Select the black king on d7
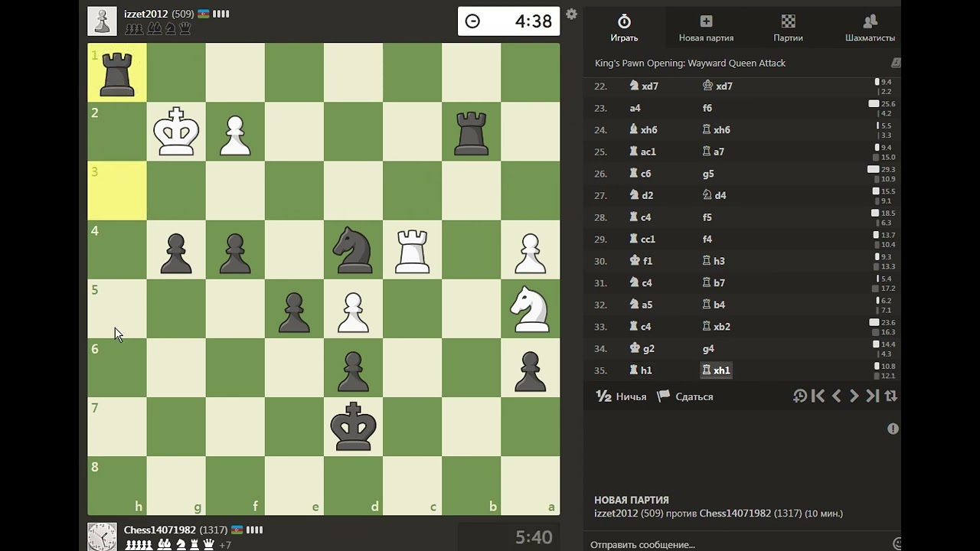This screenshot has height=551, width=980. pyautogui.click(x=353, y=425)
